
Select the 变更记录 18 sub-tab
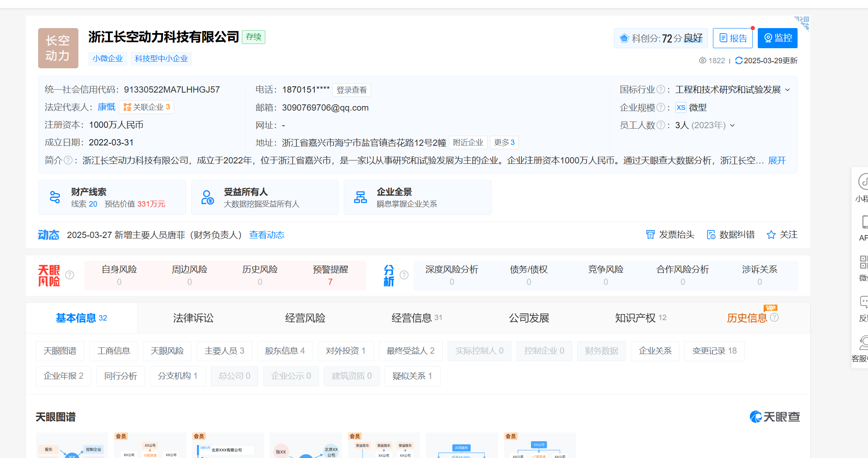coord(715,351)
